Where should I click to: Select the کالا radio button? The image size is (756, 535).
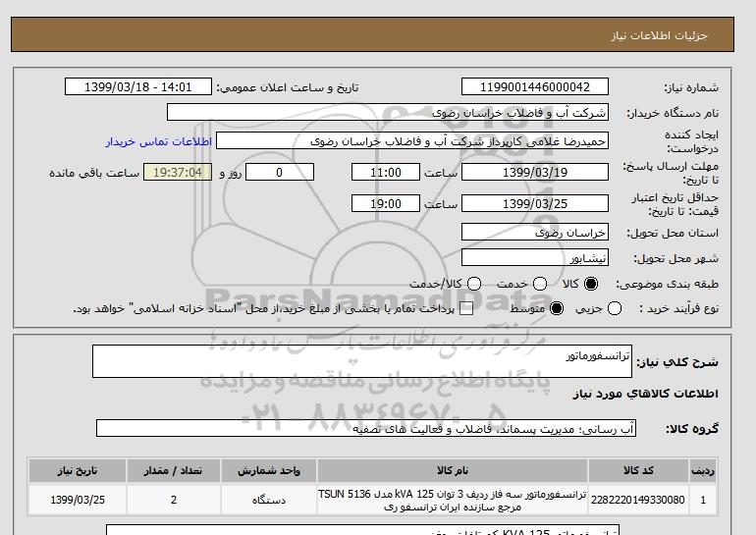point(591,284)
